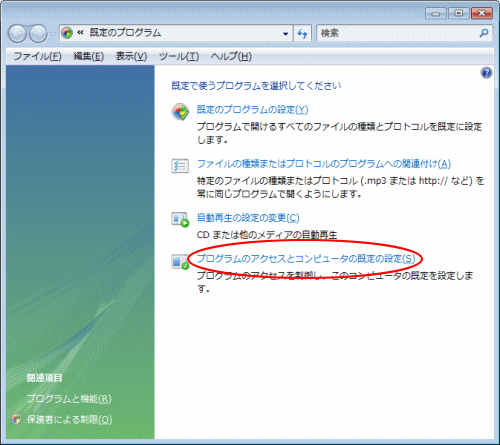This screenshot has width=500, height=445.
Task: Click the refresh icon beside address bar
Action: click(x=302, y=33)
